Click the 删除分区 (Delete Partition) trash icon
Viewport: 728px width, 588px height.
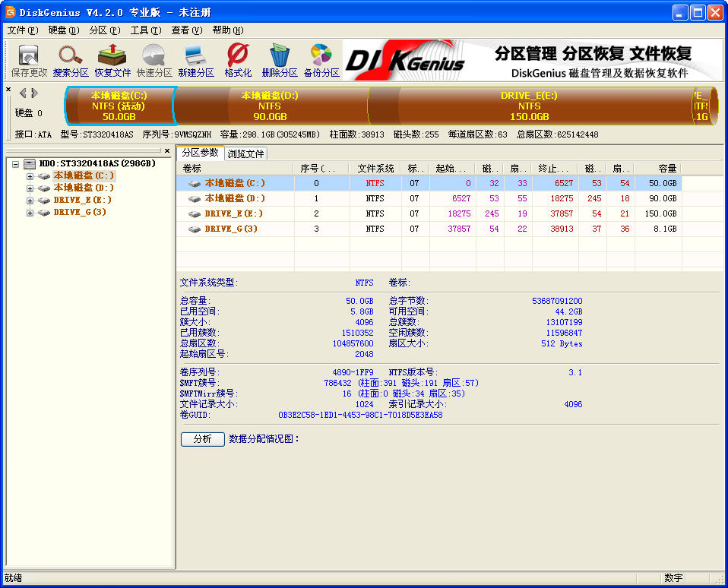point(280,60)
